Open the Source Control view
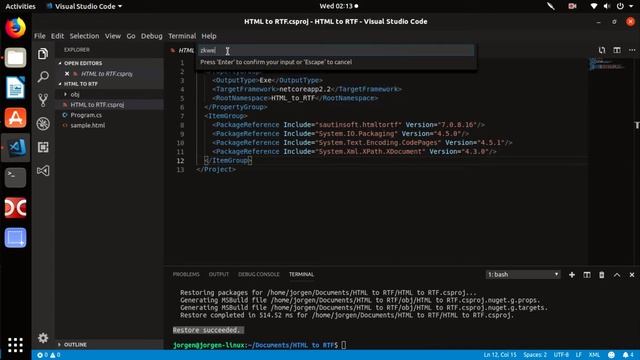Screen dimensions: 640x360 coord(43,100)
